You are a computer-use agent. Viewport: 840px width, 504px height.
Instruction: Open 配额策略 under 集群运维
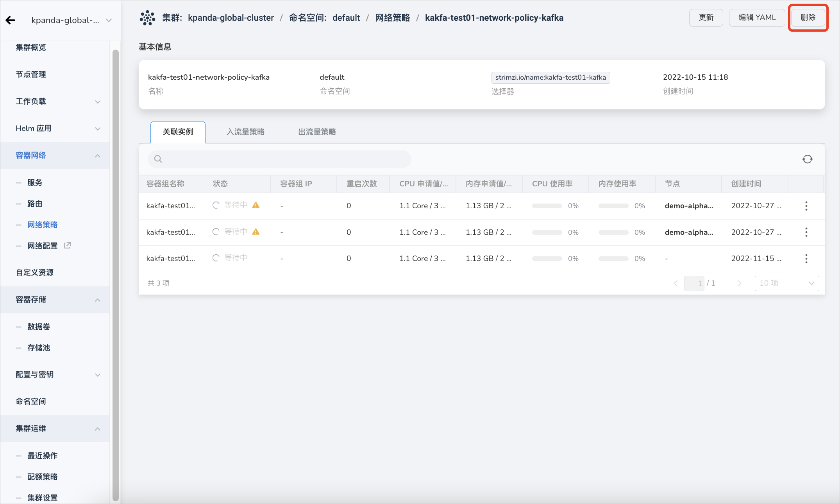click(x=42, y=477)
